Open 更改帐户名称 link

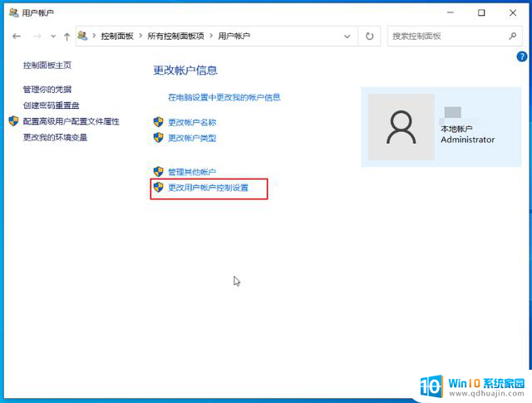tap(192, 122)
